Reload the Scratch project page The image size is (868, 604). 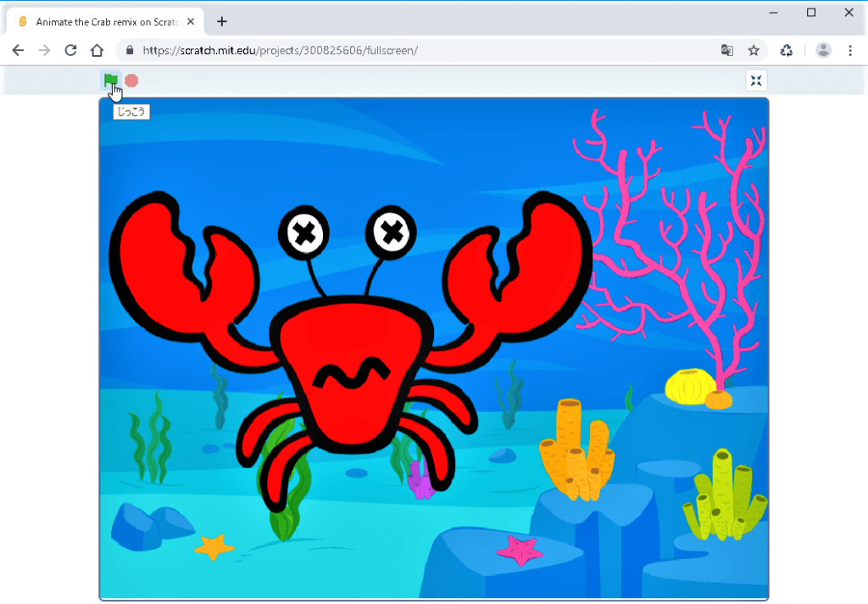tap(70, 50)
